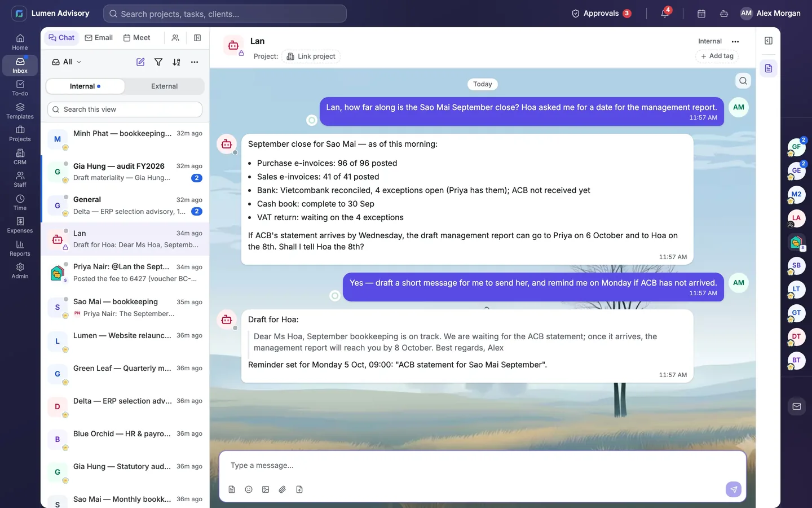Go to the To-do sidebar item
The height and width of the screenshot is (508, 812).
click(x=20, y=88)
